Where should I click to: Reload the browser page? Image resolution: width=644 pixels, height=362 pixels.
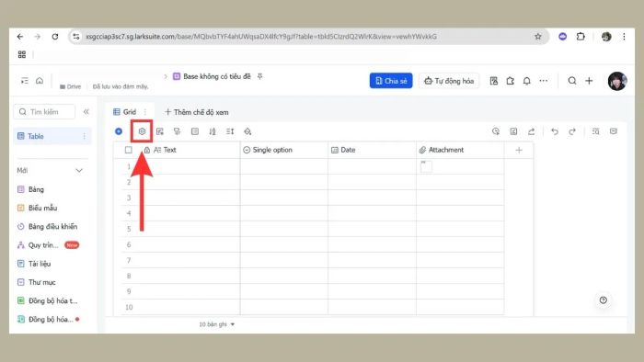click(55, 37)
